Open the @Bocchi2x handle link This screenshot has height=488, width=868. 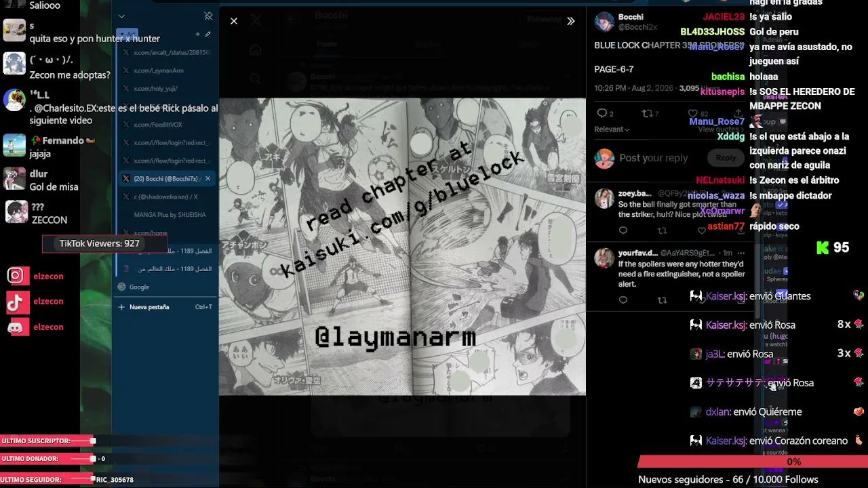[637, 27]
